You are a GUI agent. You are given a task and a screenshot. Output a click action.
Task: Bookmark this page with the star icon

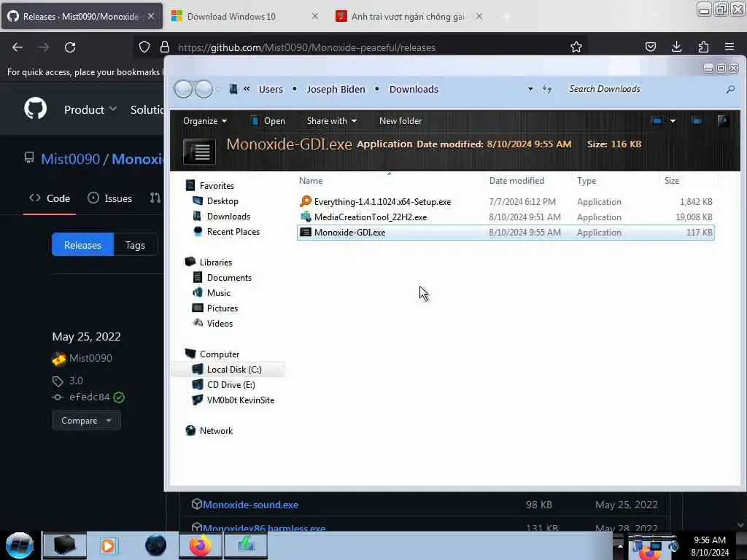pyautogui.click(x=576, y=47)
